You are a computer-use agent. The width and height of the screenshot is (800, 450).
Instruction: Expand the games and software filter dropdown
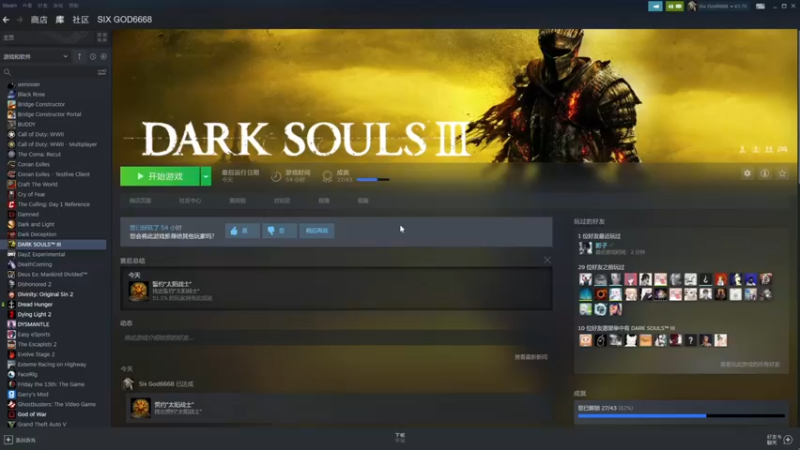[36, 56]
